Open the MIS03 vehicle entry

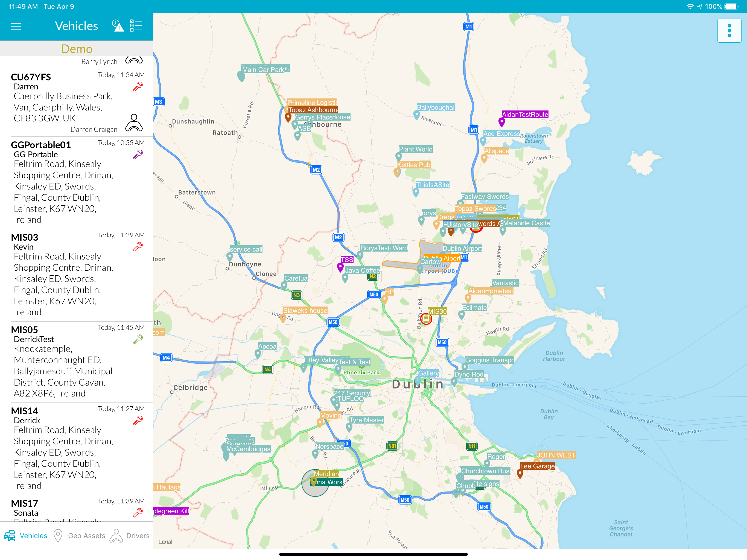tap(77, 275)
